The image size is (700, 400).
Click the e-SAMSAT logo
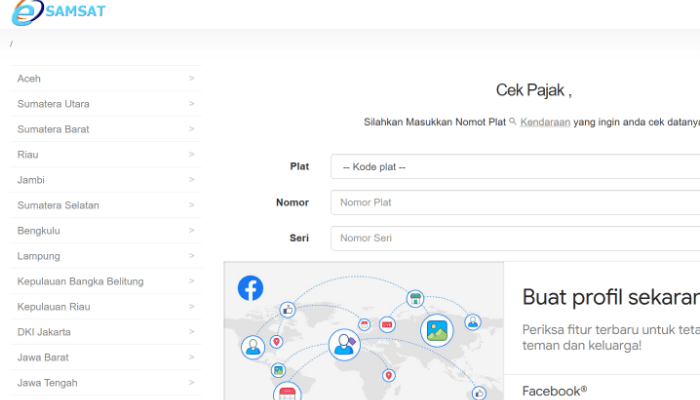[x=60, y=13]
